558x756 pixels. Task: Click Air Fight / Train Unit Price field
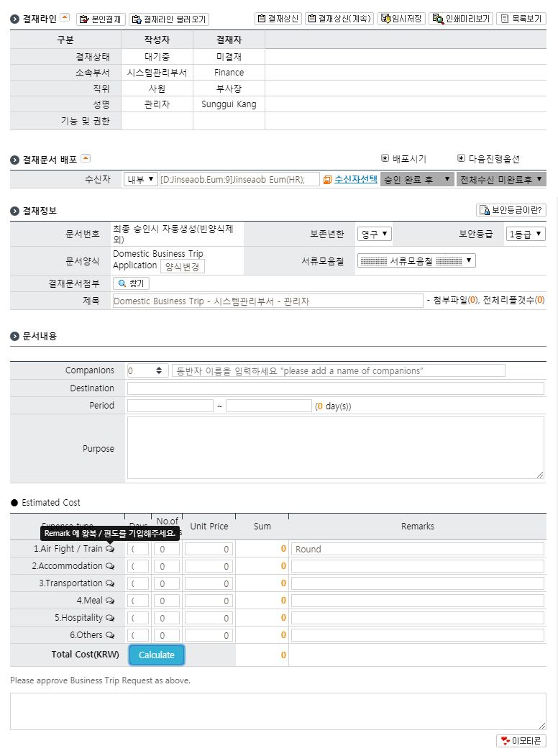tap(209, 549)
